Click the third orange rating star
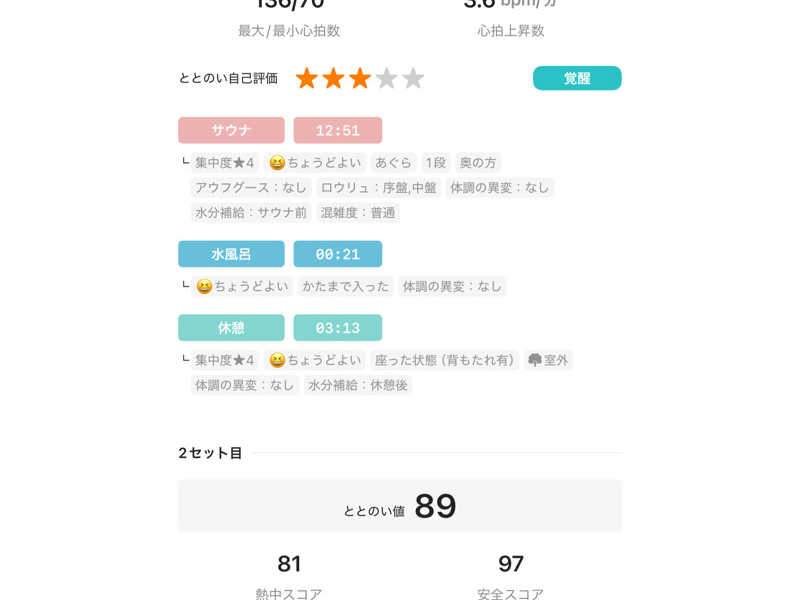 (x=360, y=78)
